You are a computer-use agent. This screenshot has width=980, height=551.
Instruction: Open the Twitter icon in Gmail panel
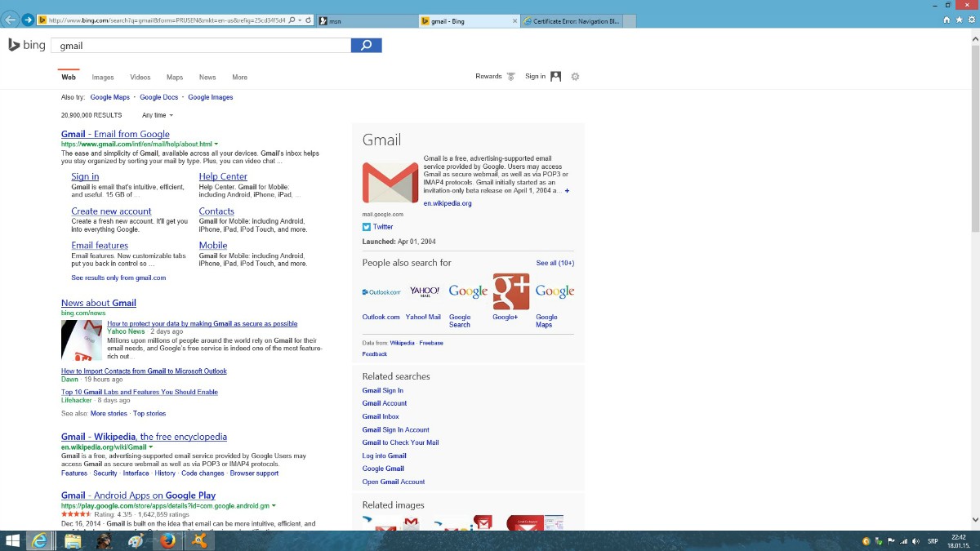[367, 227]
